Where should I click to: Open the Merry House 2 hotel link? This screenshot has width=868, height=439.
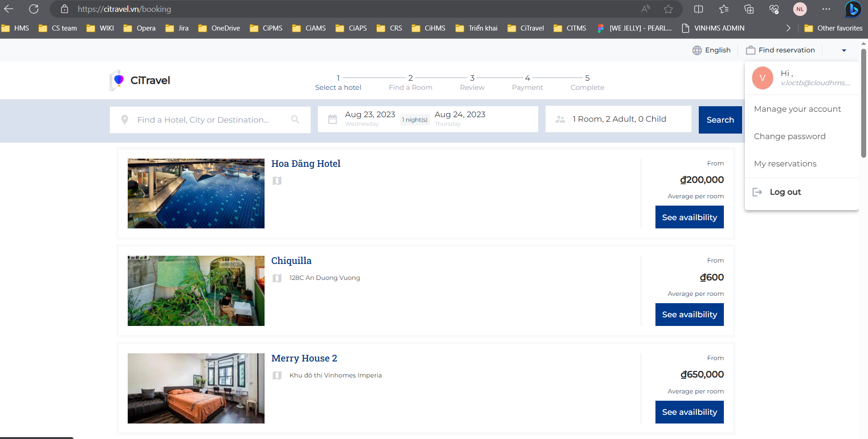pos(304,358)
